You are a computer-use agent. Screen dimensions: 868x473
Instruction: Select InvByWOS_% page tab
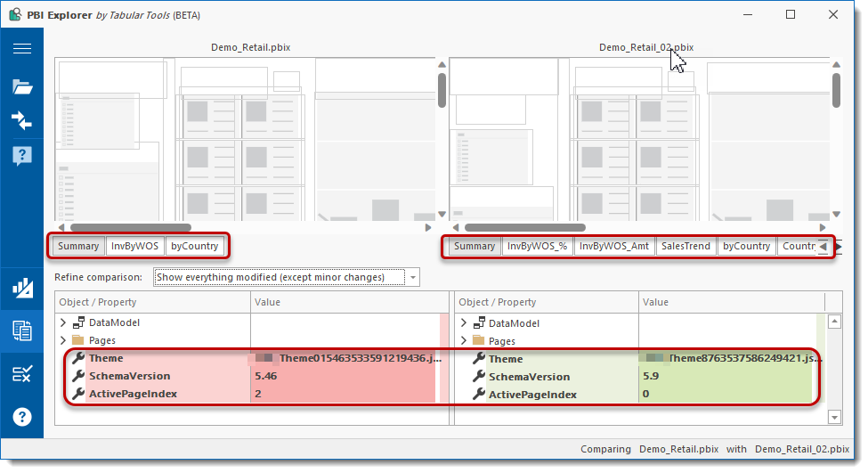point(537,246)
